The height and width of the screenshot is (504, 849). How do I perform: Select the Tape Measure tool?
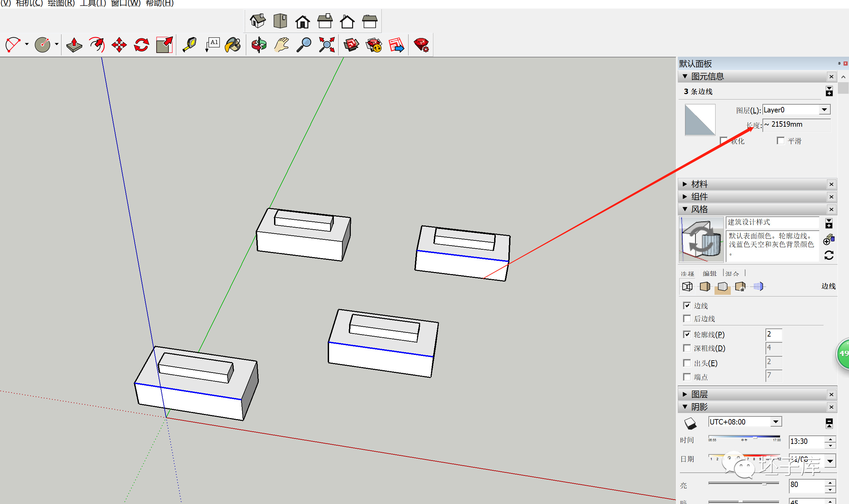coord(189,44)
